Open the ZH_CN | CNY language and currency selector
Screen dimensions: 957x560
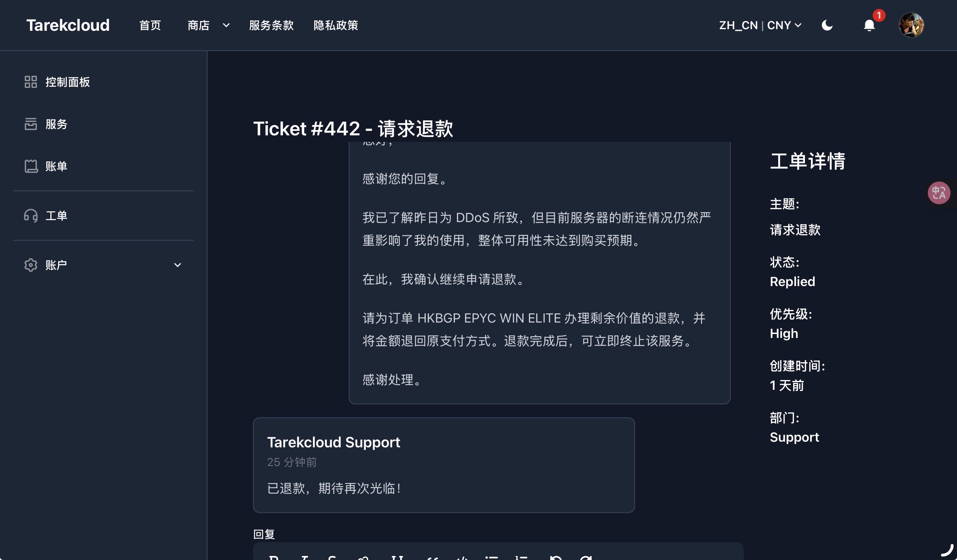coord(760,26)
